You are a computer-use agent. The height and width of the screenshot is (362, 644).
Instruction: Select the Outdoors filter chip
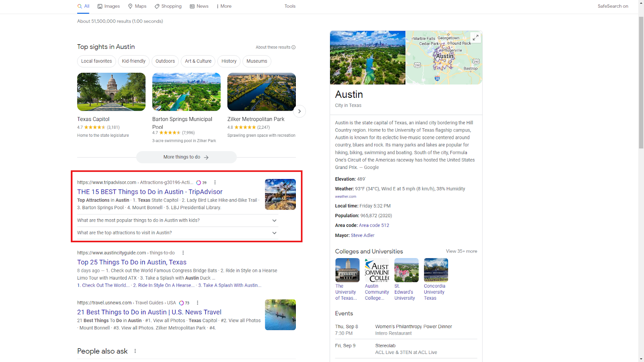(x=165, y=61)
